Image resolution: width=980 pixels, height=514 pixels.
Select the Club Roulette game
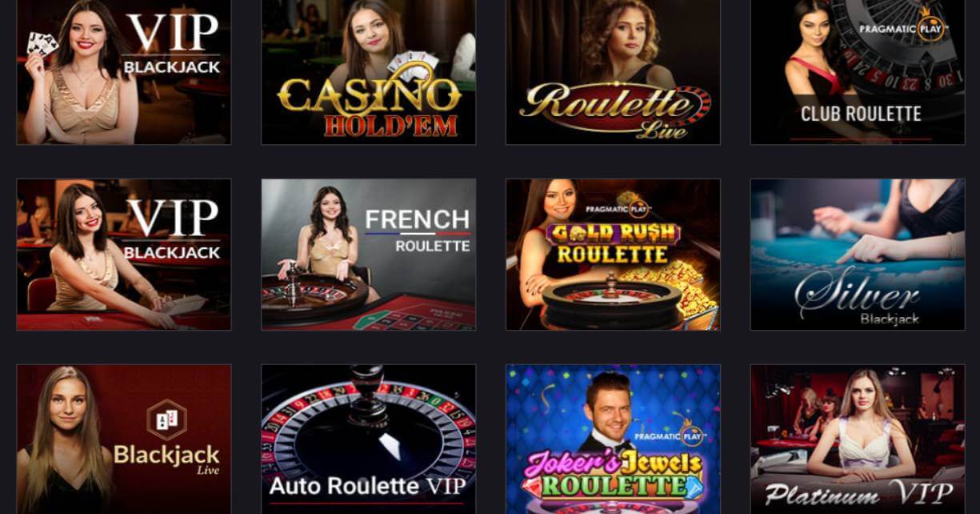(x=858, y=72)
